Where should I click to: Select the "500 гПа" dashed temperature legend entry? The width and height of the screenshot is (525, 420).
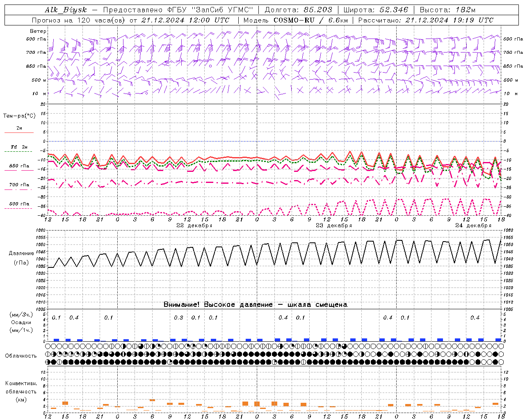click(x=19, y=204)
